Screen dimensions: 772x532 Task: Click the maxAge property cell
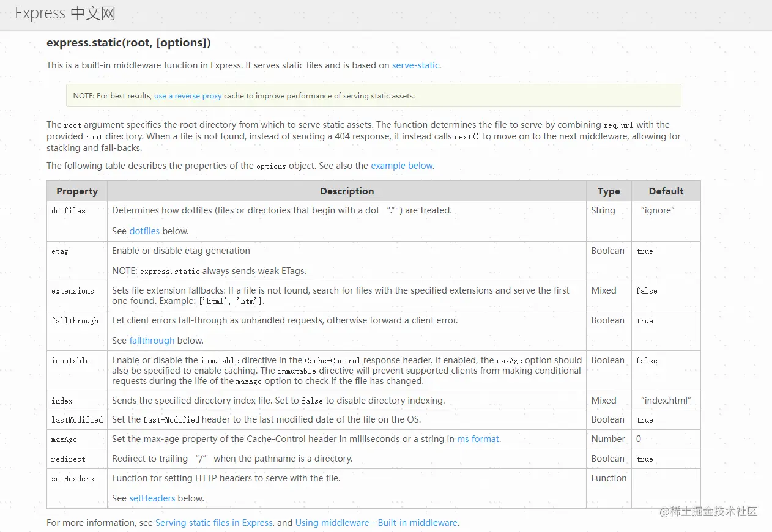coord(64,440)
